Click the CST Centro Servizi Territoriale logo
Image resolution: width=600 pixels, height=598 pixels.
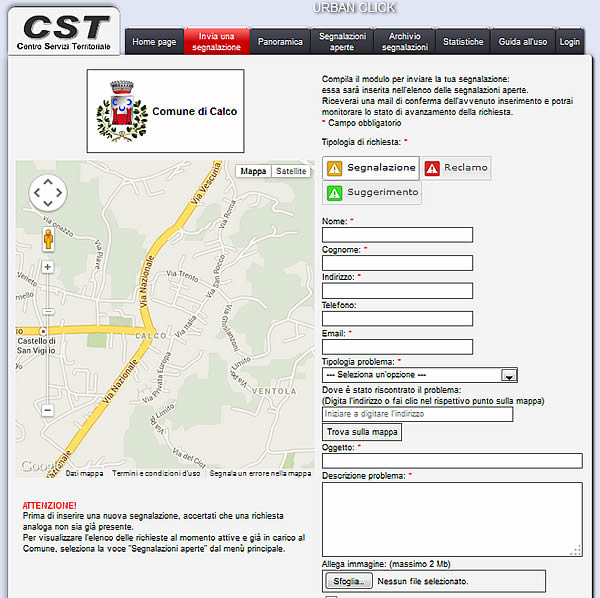(x=64, y=32)
